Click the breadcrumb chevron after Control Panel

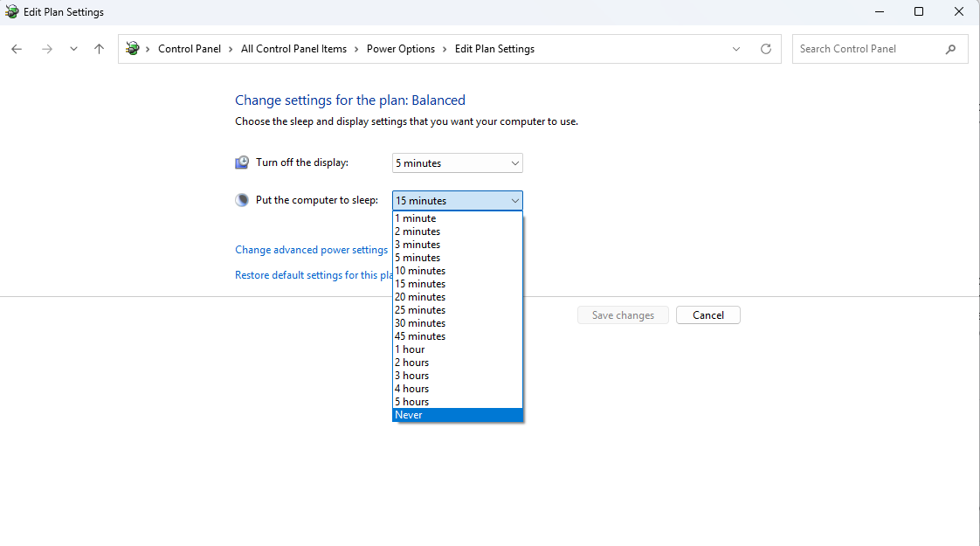click(x=231, y=49)
